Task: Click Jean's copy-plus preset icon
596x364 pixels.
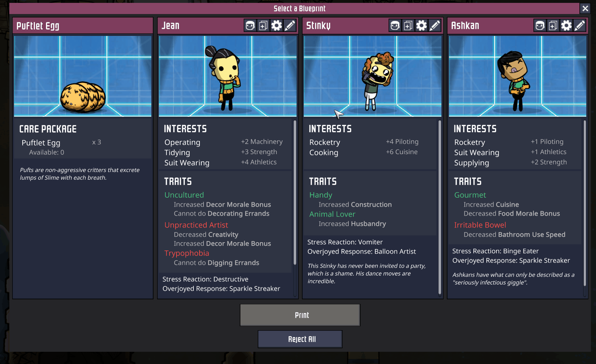Action: pyautogui.click(x=263, y=26)
